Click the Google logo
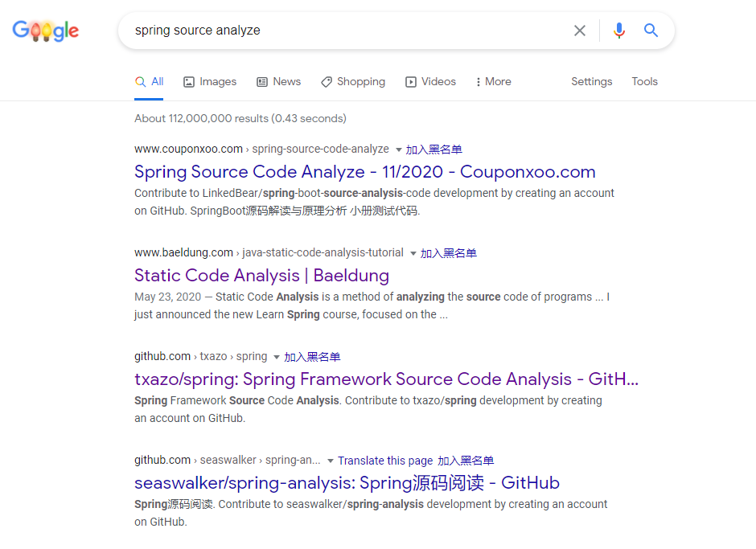This screenshot has width=756, height=549. click(46, 31)
